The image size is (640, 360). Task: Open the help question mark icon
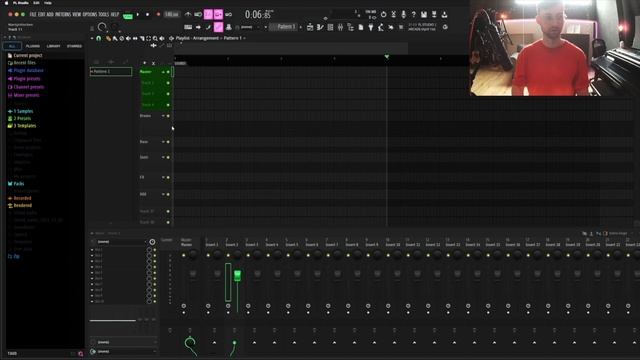click(x=413, y=15)
